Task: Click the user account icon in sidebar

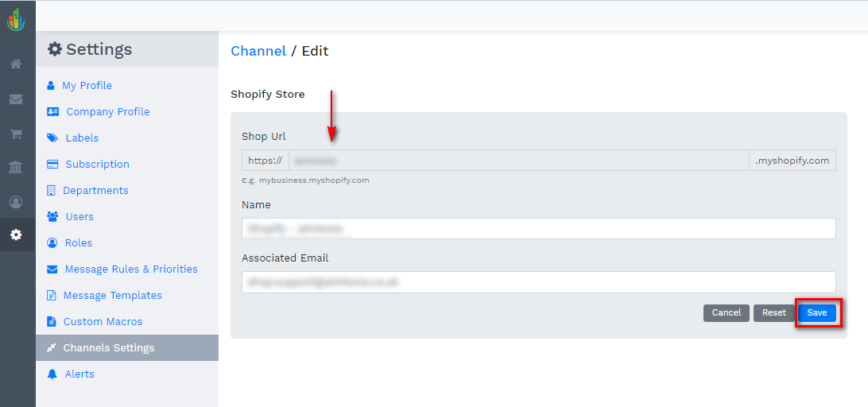Action: click(16, 202)
